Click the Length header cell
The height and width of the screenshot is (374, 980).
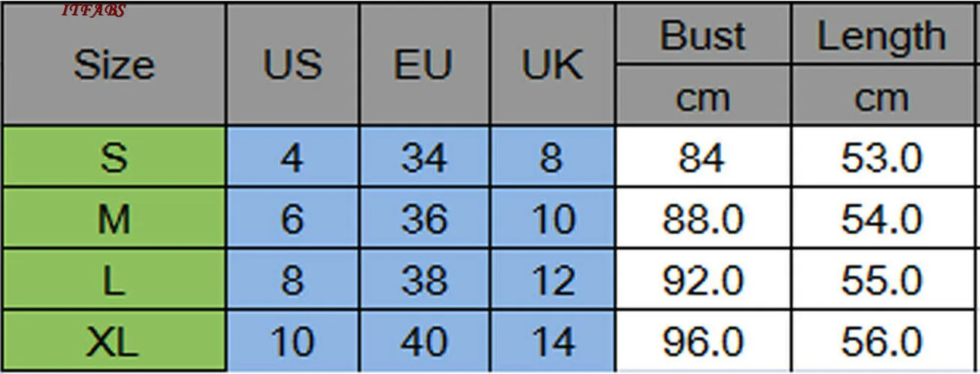click(881, 34)
